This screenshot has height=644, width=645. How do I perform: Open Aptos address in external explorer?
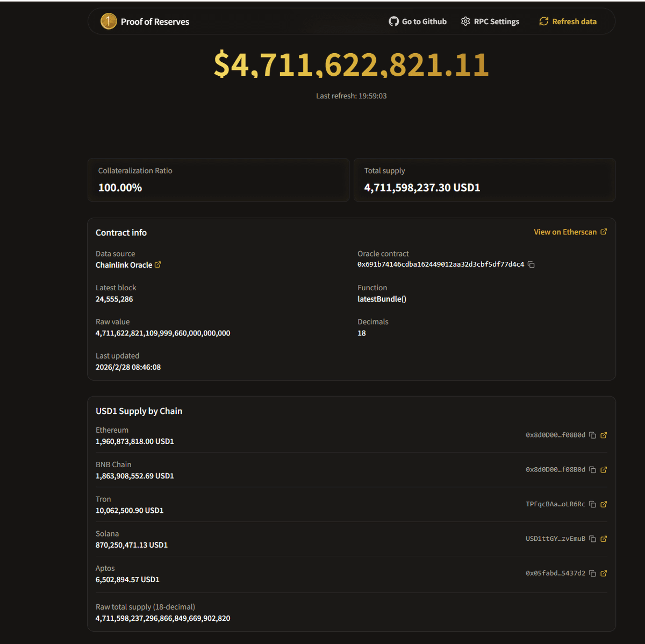pyautogui.click(x=604, y=574)
